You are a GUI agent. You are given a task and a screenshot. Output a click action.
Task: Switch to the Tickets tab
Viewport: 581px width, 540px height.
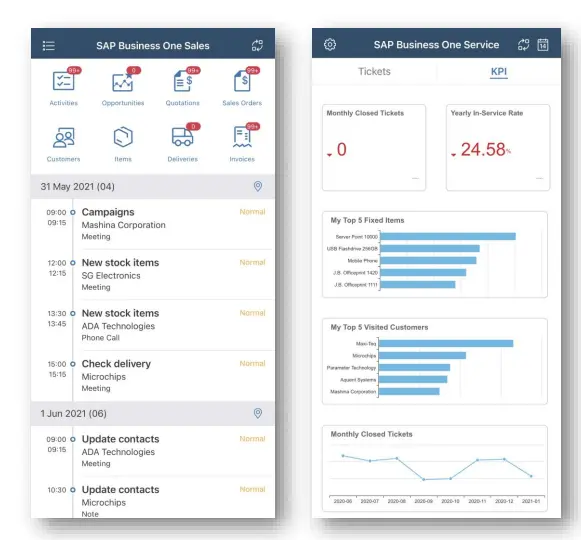pyautogui.click(x=374, y=72)
